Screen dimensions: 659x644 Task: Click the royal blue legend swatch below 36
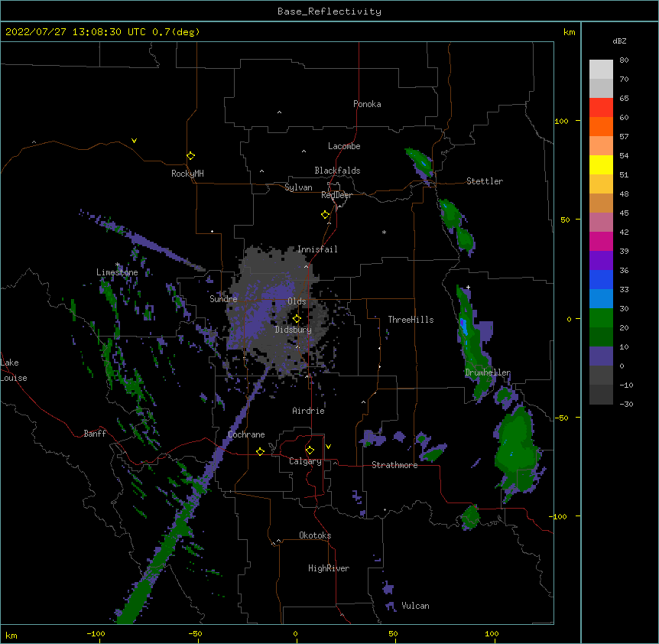click(x=601, y=279)
